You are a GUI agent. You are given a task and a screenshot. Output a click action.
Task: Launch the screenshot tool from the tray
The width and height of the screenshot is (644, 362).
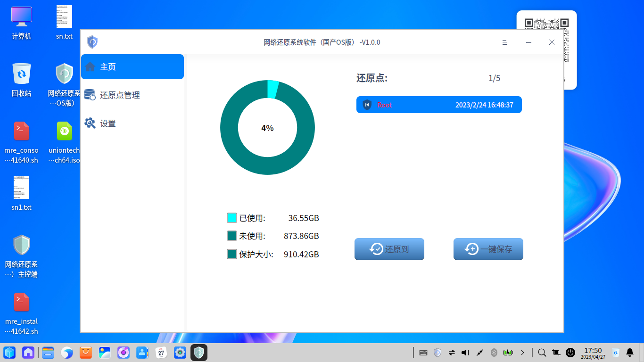coord(556,352)
